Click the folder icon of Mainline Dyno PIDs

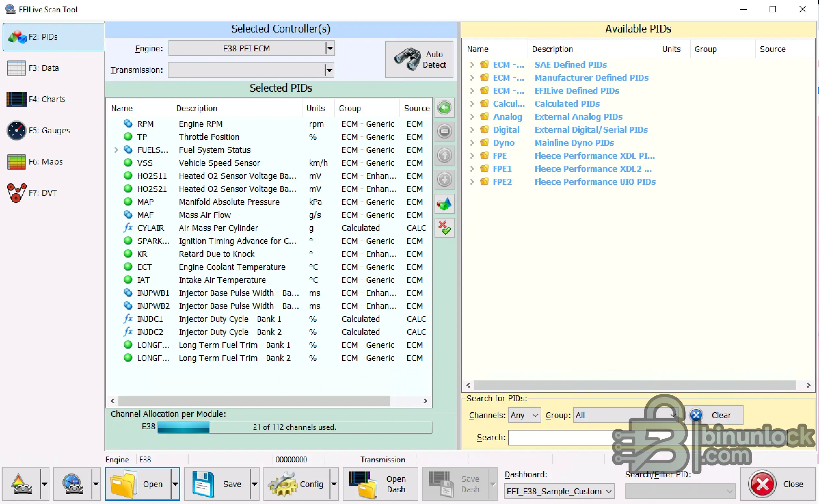484,142
